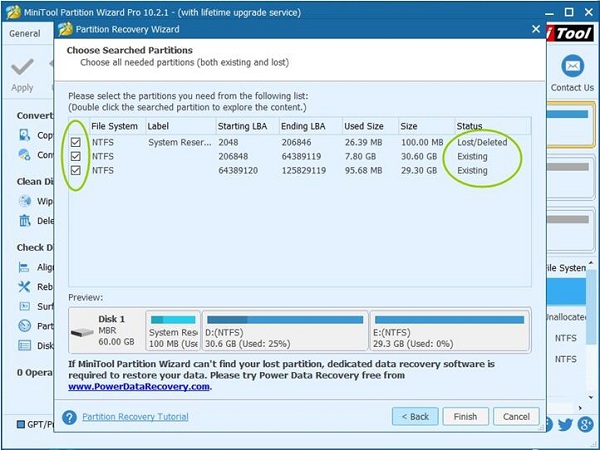Click the starting LBA value 206848
This screenshot has width=600, height=450.
tap(233, 157)
